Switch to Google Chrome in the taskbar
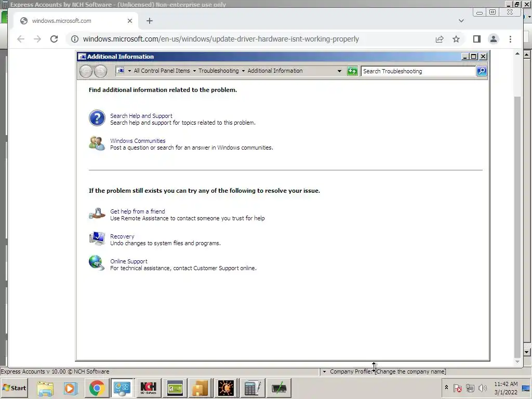532x399 pixels. point(97,388)
